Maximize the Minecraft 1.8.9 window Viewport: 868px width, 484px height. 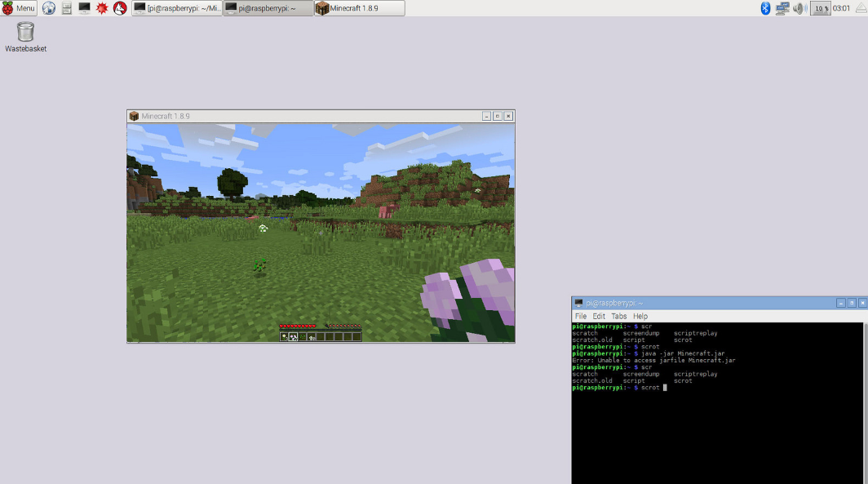pyautogui.click(x=497, y=116)
